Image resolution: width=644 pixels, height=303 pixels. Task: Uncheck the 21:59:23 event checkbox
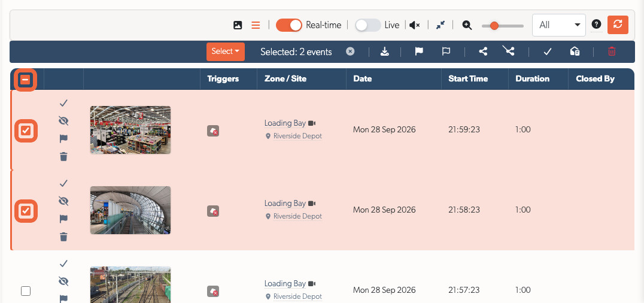(x=26, y=131)
